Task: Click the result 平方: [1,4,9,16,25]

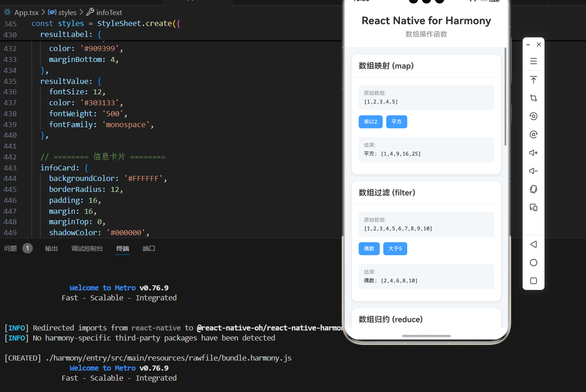Action: coord(392,154)
